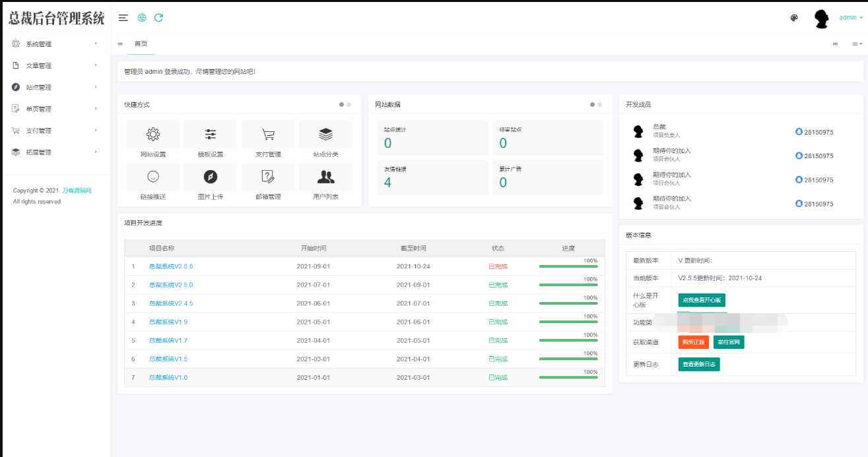This screenshot has height=457, width=868.
Task: Expand the 系统管理 sidebar menu
Action: click(55, 44)
